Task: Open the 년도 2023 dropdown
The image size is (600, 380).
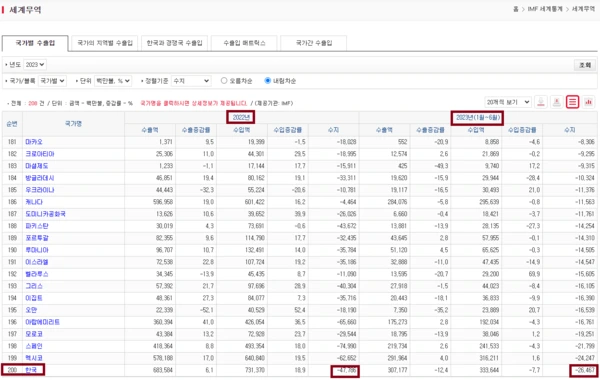Action: tap(35, 65)
